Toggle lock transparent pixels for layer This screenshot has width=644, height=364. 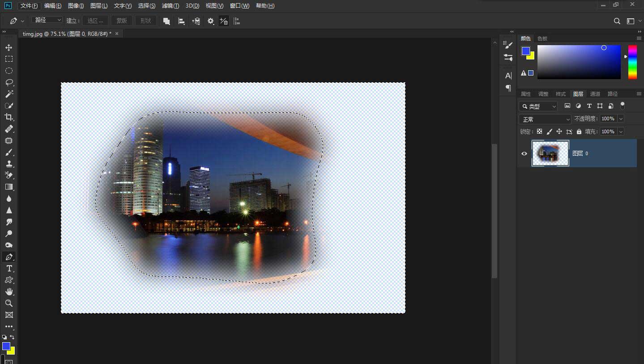coord(539,131)
